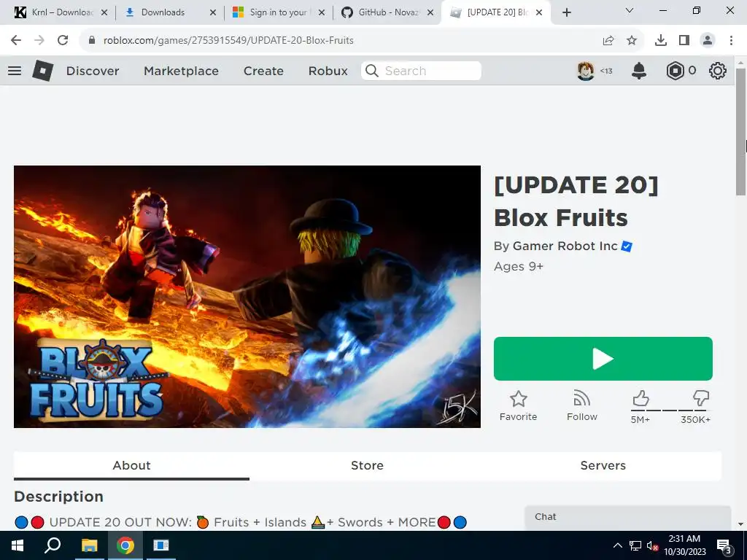Click the verified badge next to Gamer Robot Inc
The height and width of the screenshot is (560, 747).
click(627, 246)
